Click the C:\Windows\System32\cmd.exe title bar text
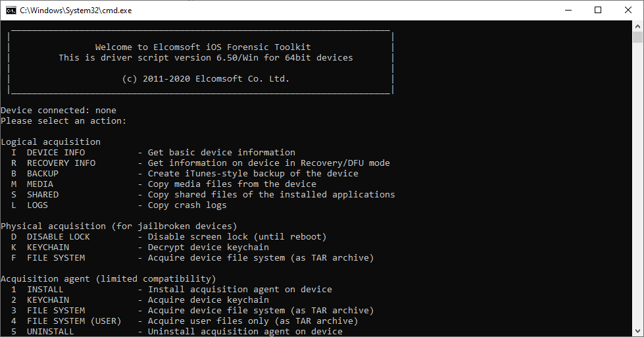The width and height of the screenshot is (644, 337). coord(76,11)
